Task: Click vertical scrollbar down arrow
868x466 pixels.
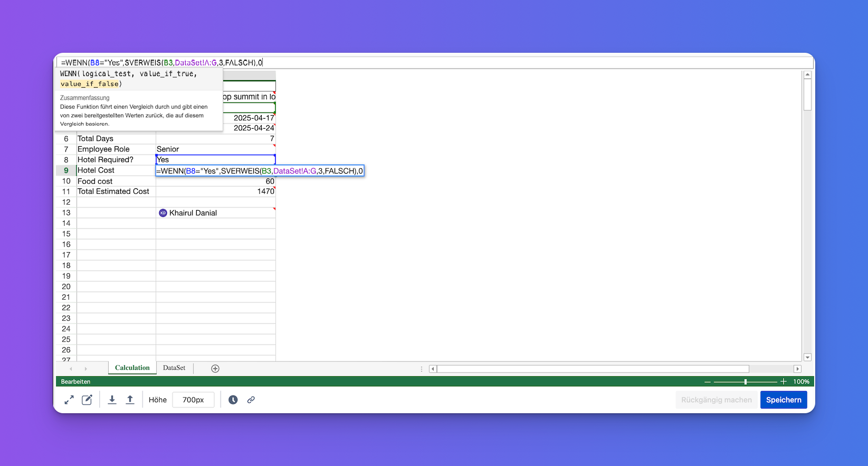Action: tap(807, 357)
